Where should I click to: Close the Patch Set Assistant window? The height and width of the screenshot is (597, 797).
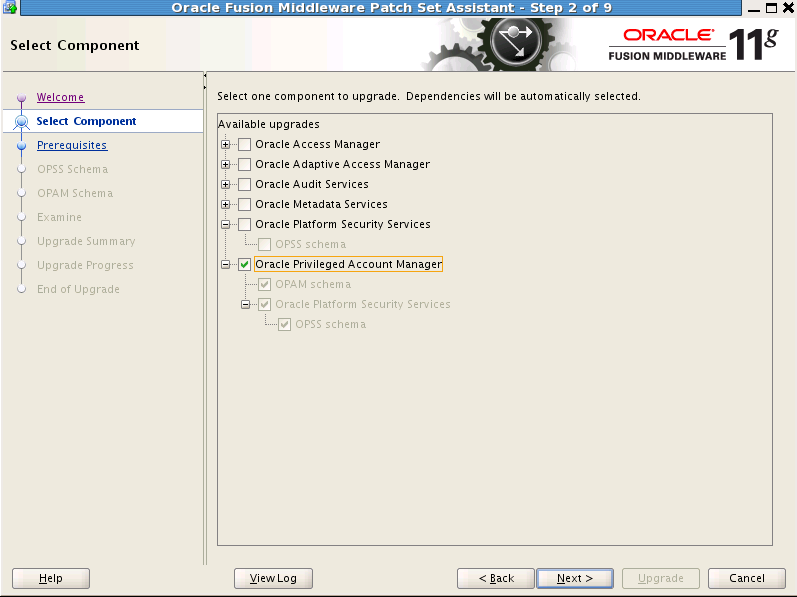point(788,8)
